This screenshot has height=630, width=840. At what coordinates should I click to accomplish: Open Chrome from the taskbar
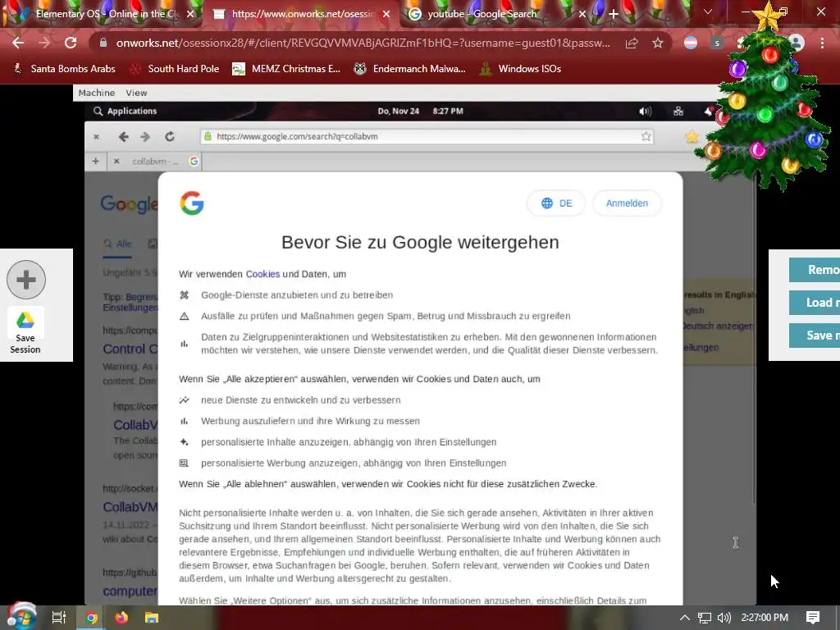pyautogui.click(x=92, y=618)
